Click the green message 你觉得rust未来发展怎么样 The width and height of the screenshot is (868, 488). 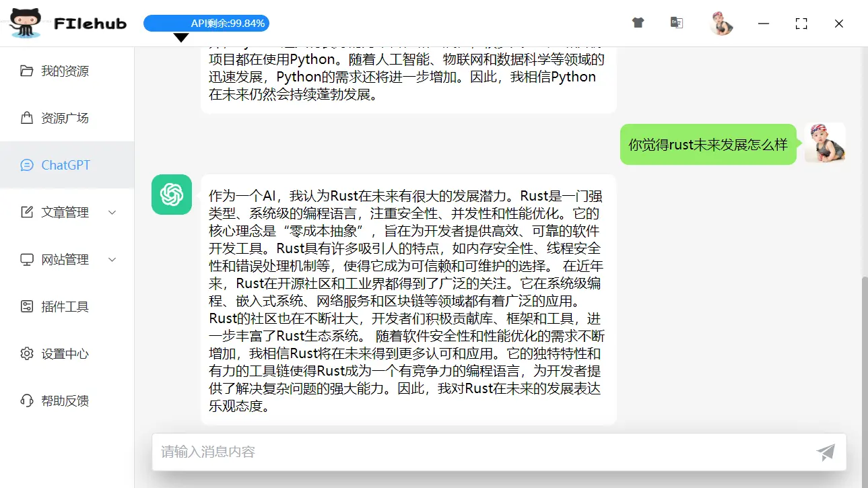[x=708, y=144]
